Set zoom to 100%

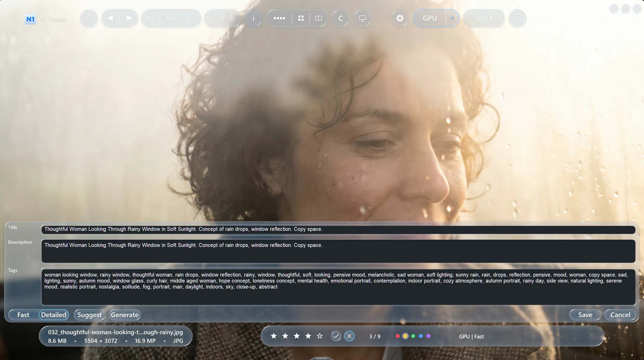click(x=174, y=18)
